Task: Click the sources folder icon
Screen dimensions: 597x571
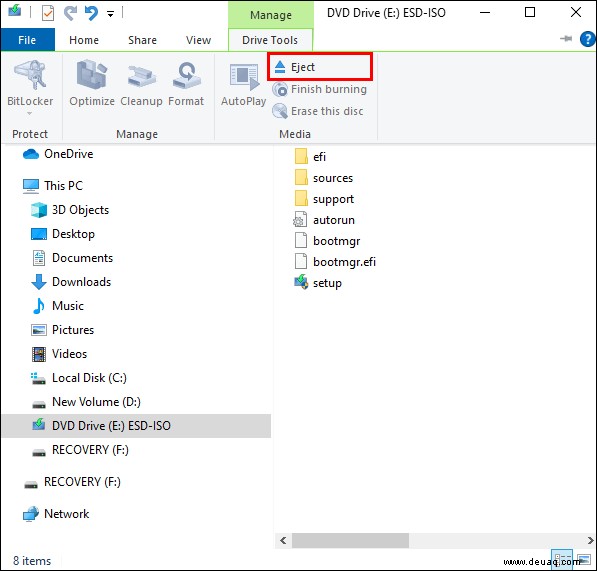Action: pos(301,177)
